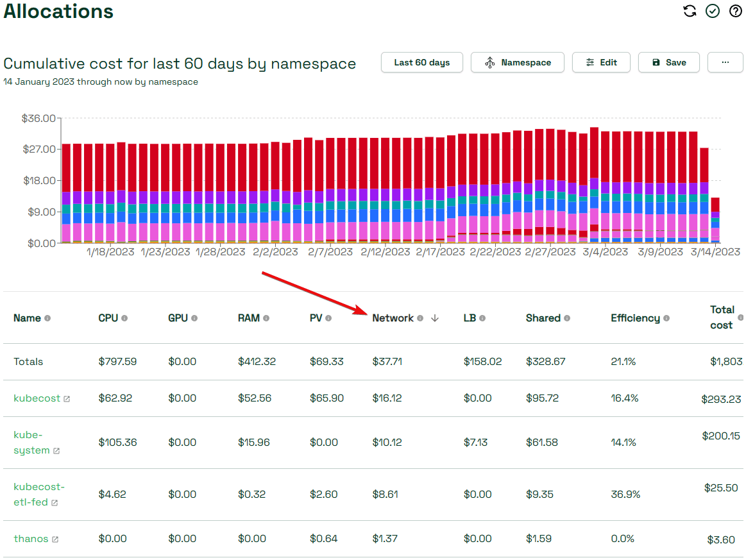Click the circled checkmark status icon
The height and width of the screenshot is (560, 746).
click(712, 11)
